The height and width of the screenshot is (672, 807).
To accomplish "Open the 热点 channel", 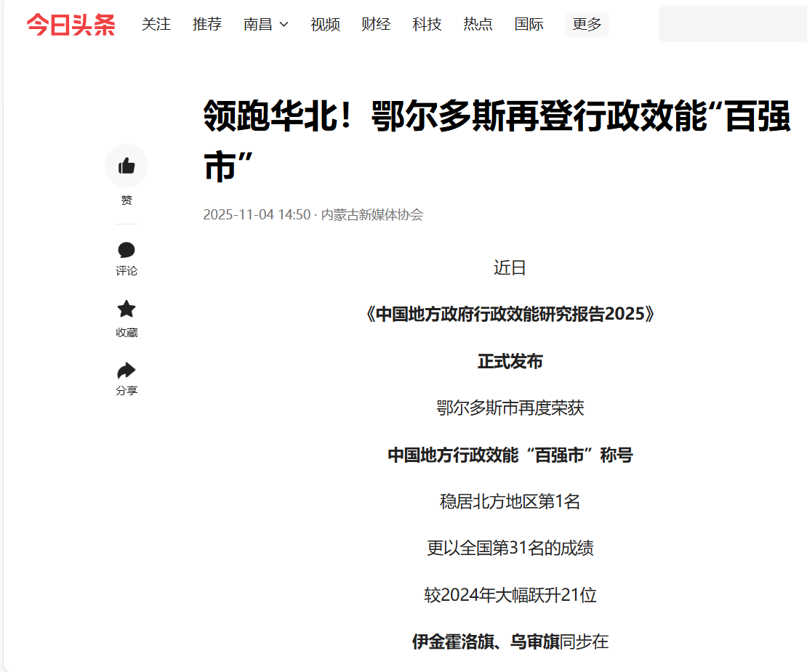I will tap(478, 25).
